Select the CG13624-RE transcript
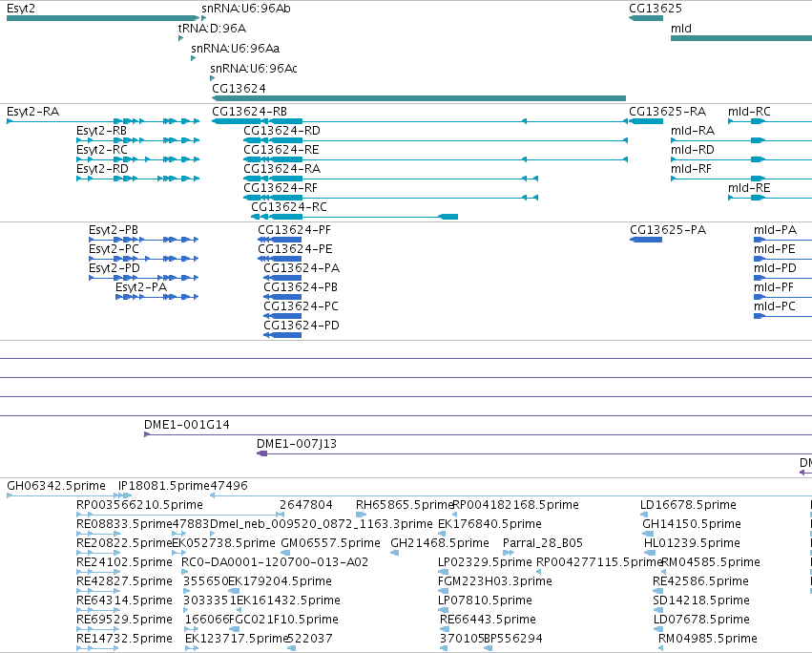Screen dimensions: 812x653 point(435,159)
